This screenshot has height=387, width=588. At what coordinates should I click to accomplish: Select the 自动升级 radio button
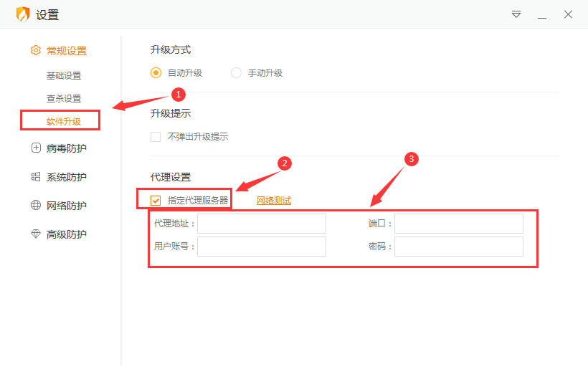click(x=156, y=72)
